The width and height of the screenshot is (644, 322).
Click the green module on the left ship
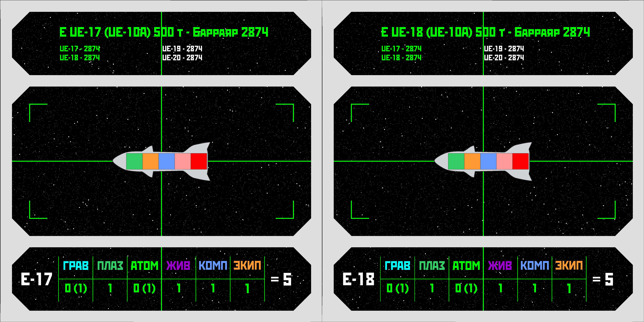pyautogui.click(x=134, y=161)
